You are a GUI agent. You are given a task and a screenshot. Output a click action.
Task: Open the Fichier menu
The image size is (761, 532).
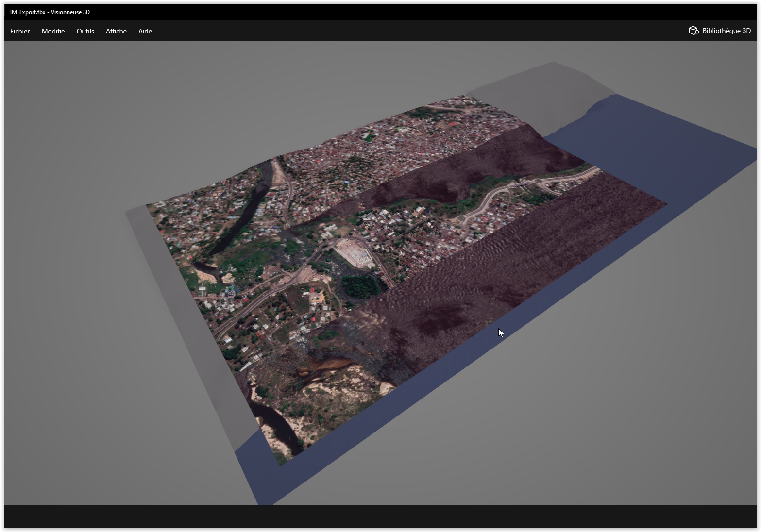19,31
